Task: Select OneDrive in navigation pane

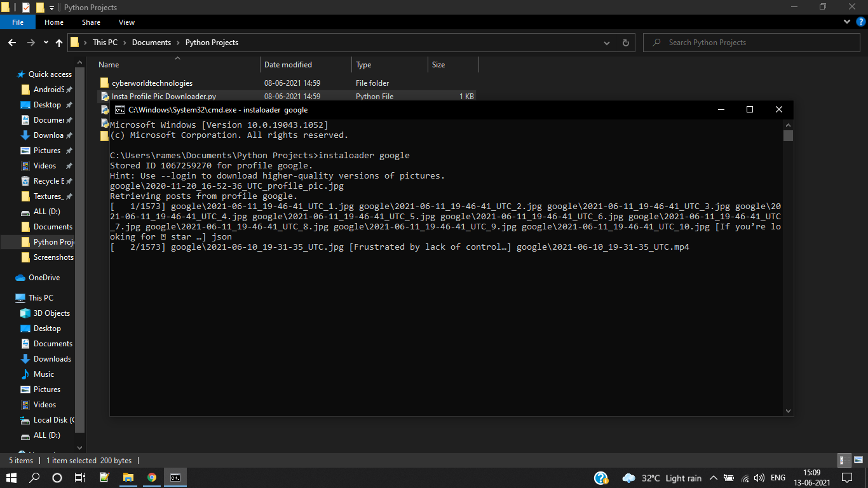Action: [44, 278]
